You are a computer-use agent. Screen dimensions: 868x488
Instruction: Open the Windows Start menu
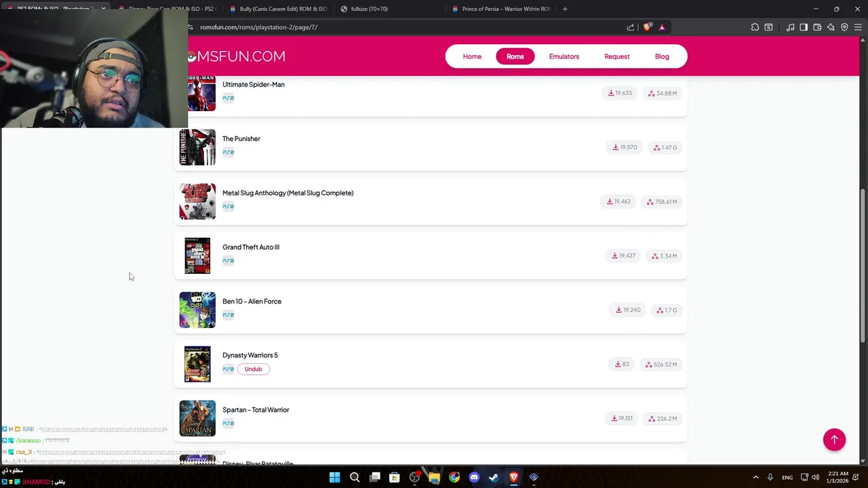334,477
